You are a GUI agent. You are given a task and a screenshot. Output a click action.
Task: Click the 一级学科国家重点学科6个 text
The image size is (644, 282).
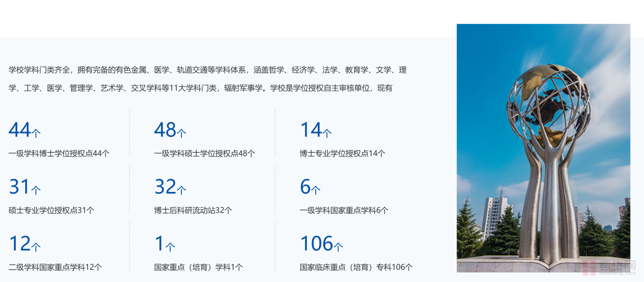coord(344,211)
